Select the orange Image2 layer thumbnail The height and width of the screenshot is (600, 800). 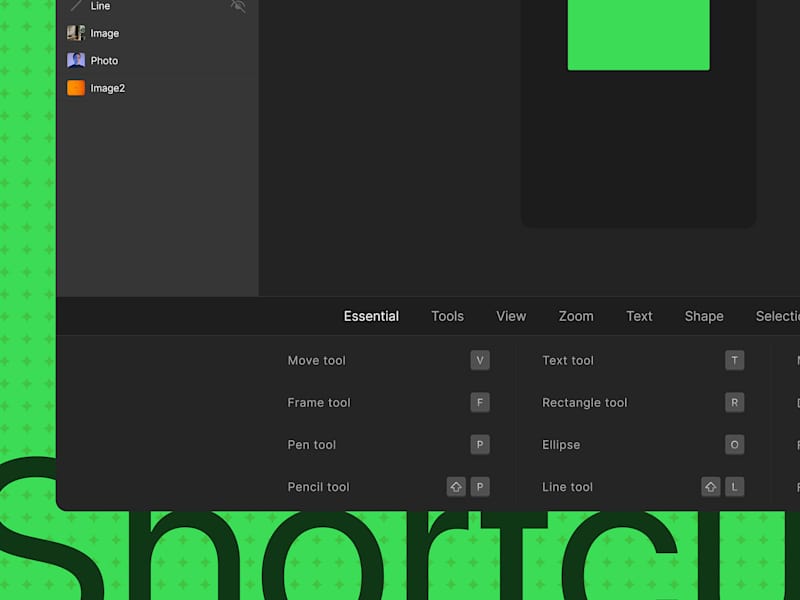click(76, 88)
